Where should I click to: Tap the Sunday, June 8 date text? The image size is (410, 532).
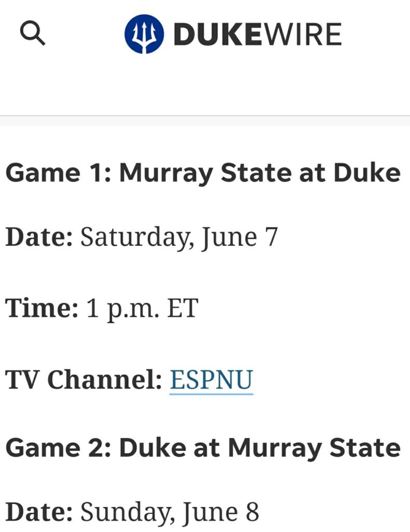click(169, 512)
